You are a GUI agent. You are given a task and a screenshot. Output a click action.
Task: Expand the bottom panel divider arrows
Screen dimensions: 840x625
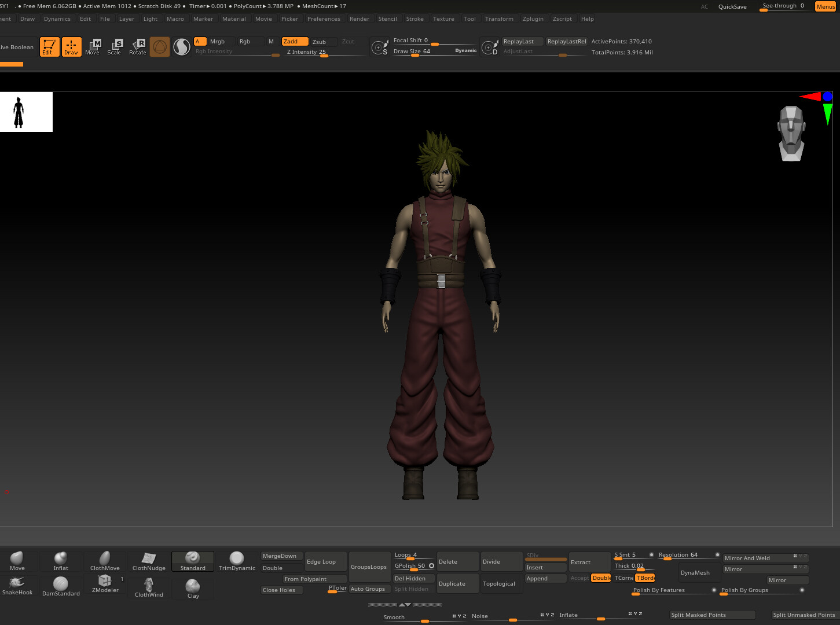[405, 604]
